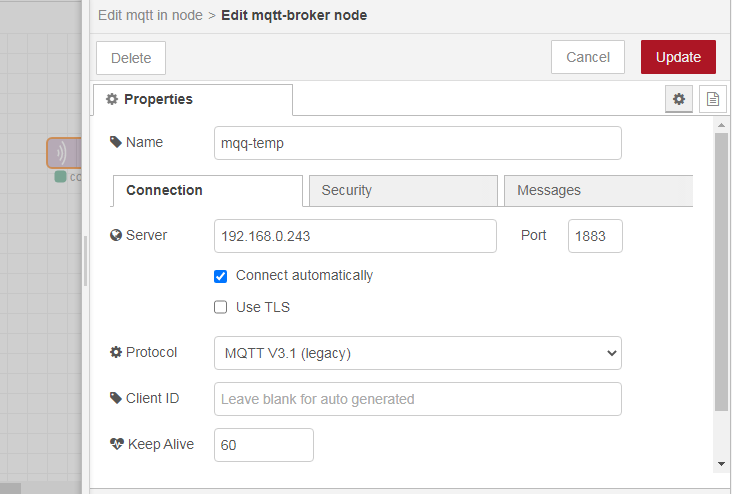Select the Connection tab
The height and width of the screenshot is (494, 732).
(207, 191)
